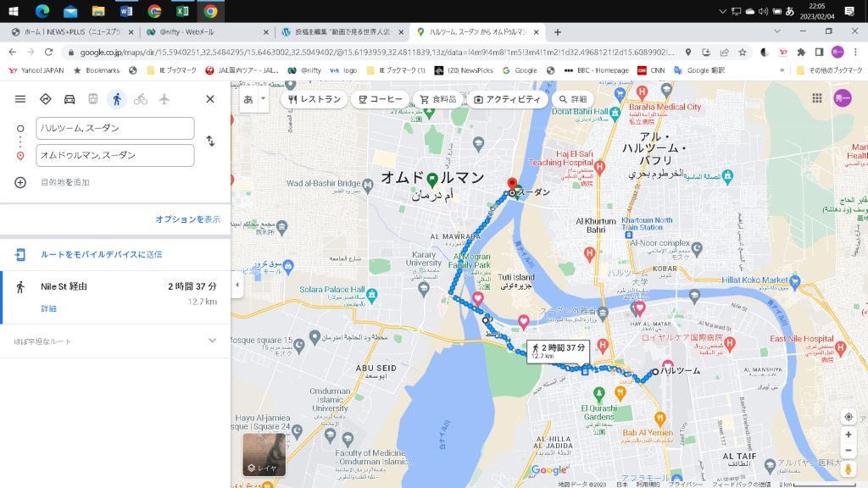
Task: Swap start and destination points
Action: 210,141
